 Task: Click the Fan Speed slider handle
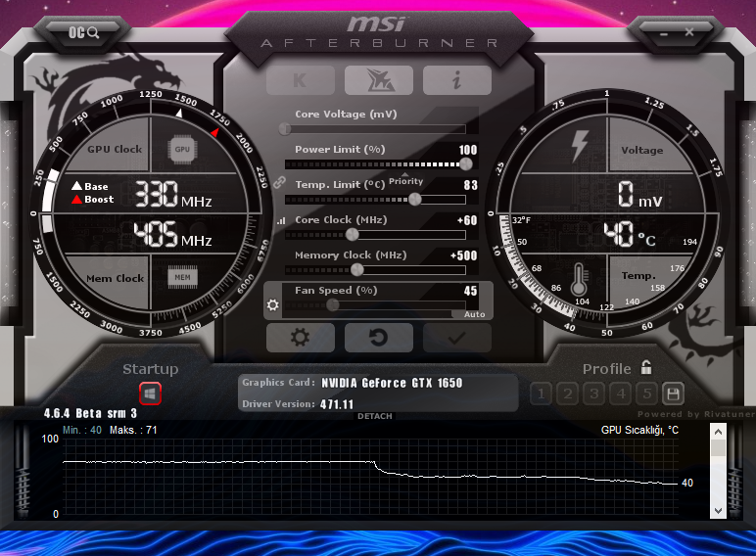click(333, 305)
